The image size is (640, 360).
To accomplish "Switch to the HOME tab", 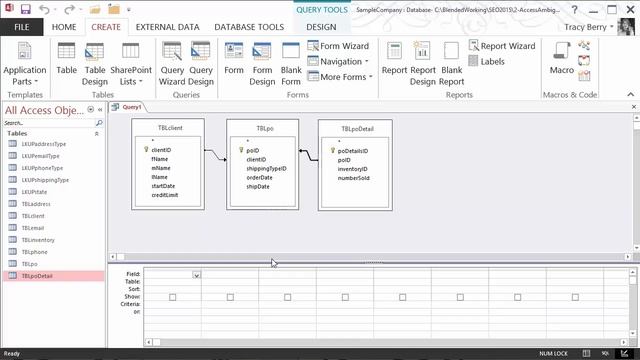I will [64, 27].
